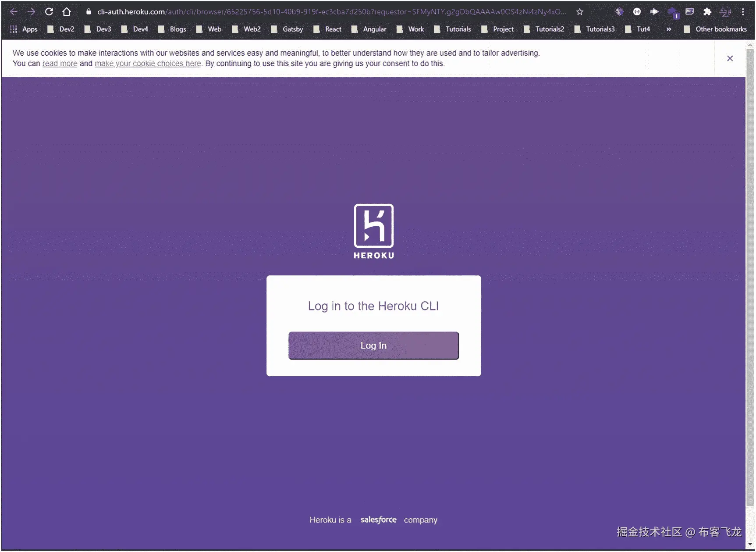Open the Blogs bookmarks folder
756x552 pixels.
(172, 29)
